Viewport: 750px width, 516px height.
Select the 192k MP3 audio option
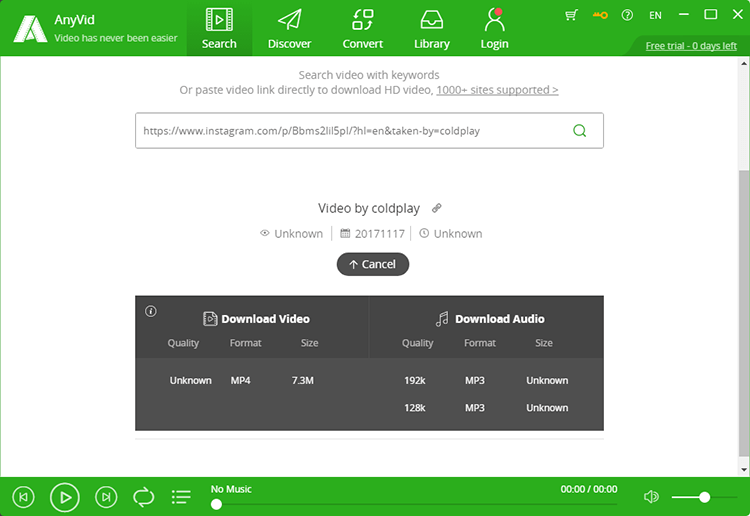tap(486, 380)
